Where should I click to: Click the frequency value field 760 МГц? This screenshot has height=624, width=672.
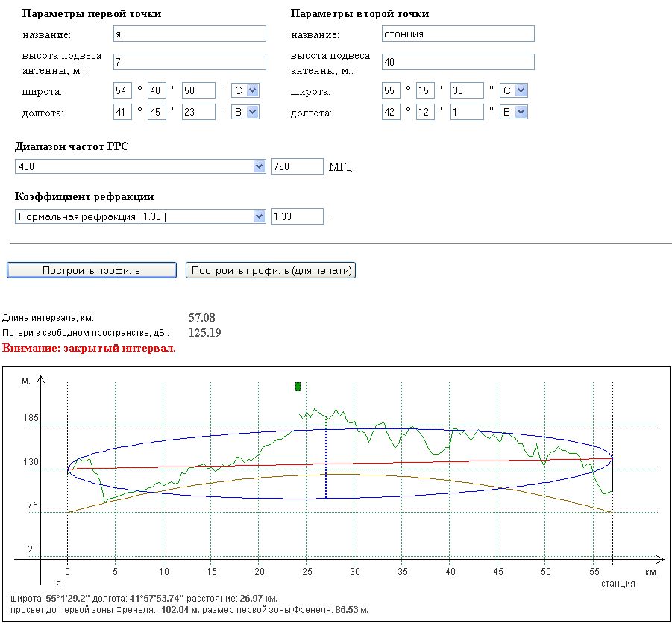298,166
